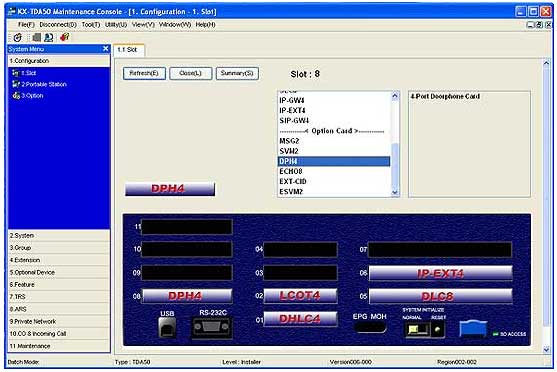The width and height of the screenshot is (557, 372).
Task: Click the red help question mark toolbar icon
Action: (64, 37)
